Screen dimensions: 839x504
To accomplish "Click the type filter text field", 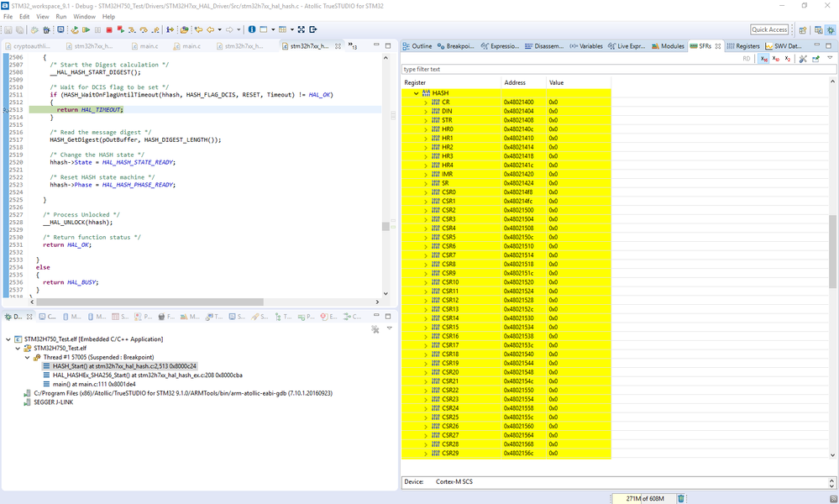I will [619, 69].
